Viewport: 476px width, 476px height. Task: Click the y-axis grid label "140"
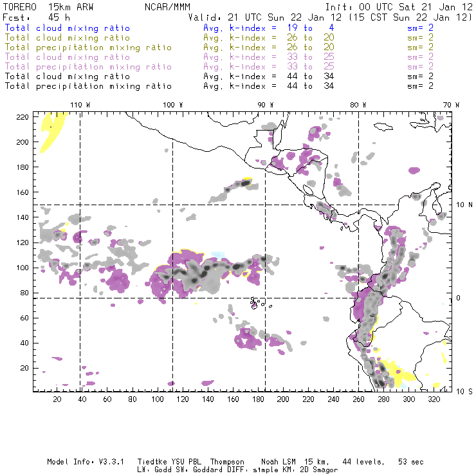coord(23,217)
